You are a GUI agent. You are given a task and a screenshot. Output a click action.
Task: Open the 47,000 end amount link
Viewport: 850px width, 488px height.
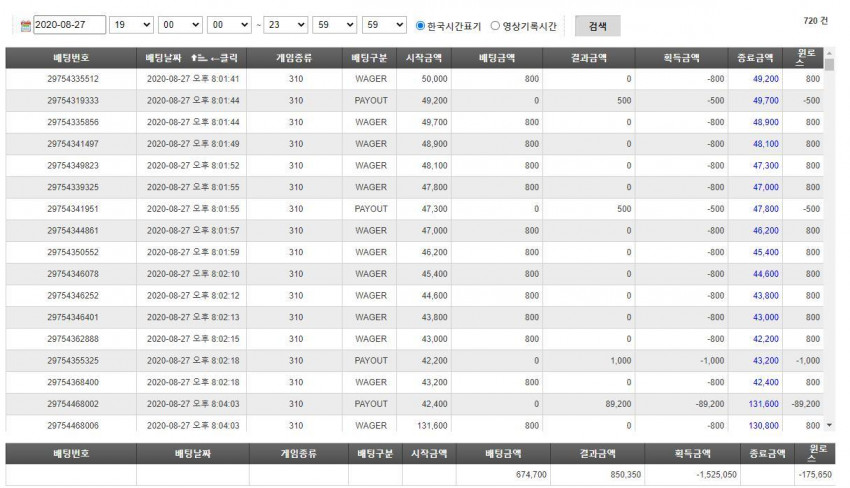(x=765, y=187)
